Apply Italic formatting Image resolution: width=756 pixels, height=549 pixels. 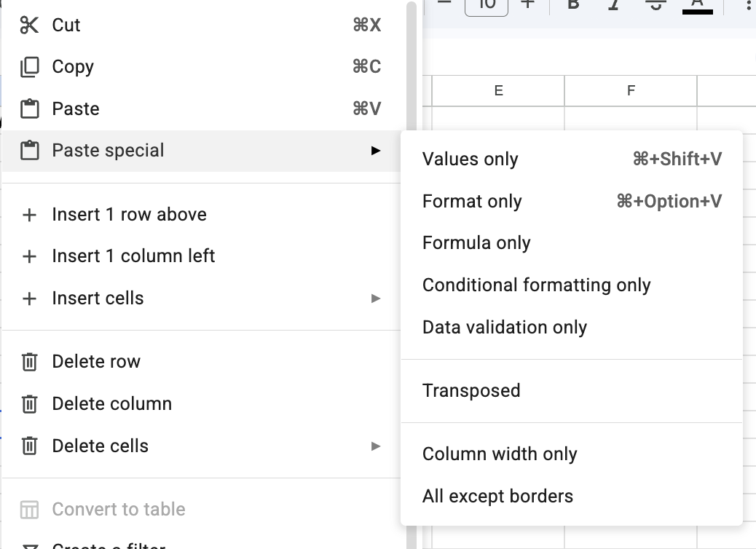coord(613,6)
